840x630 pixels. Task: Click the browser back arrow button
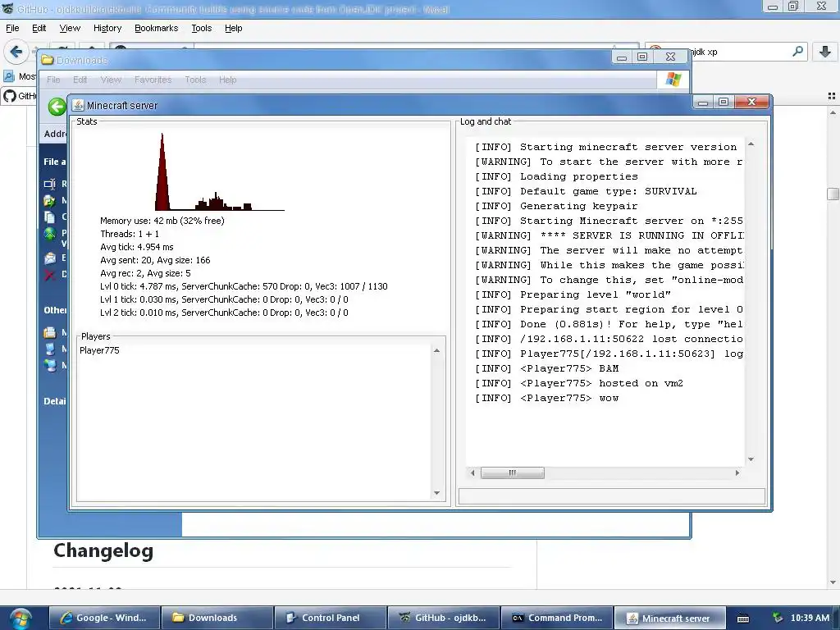coord(16,52)
